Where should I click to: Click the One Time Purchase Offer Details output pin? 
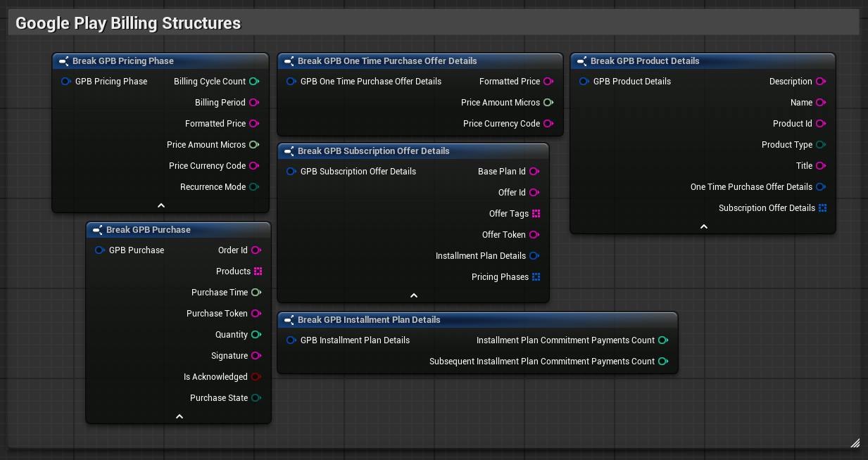(820, 187)
